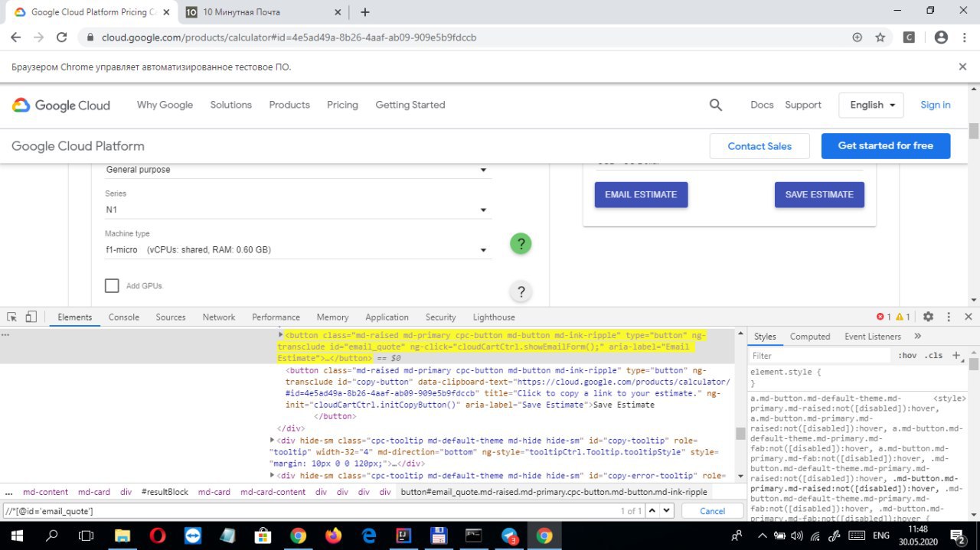The height and width of the screenshot is (550, 980).
Task: Open File Explorer from taskbar
Action: pyautogui.click(x=122, y=535)
